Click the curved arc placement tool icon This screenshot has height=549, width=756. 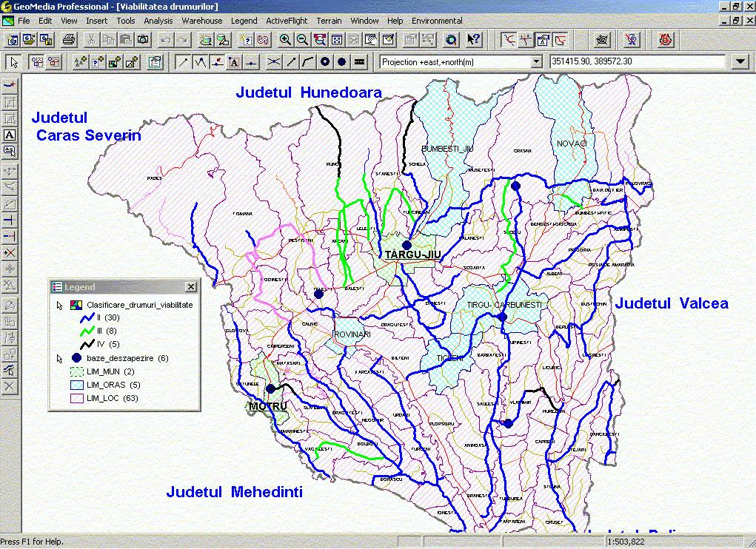click(x=308, y=62)
